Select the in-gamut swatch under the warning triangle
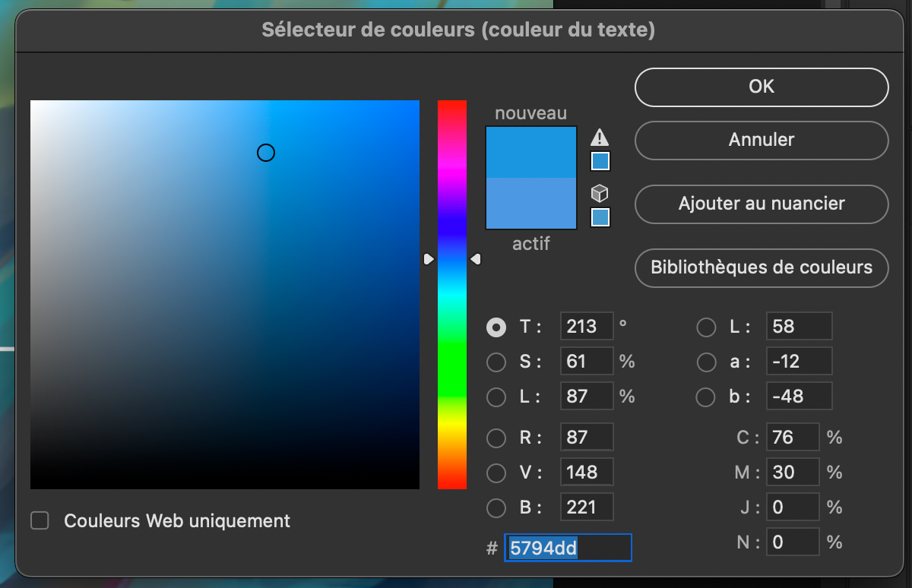Image resolution: width=912 pixels, height=588 pixels. (600, 161)
